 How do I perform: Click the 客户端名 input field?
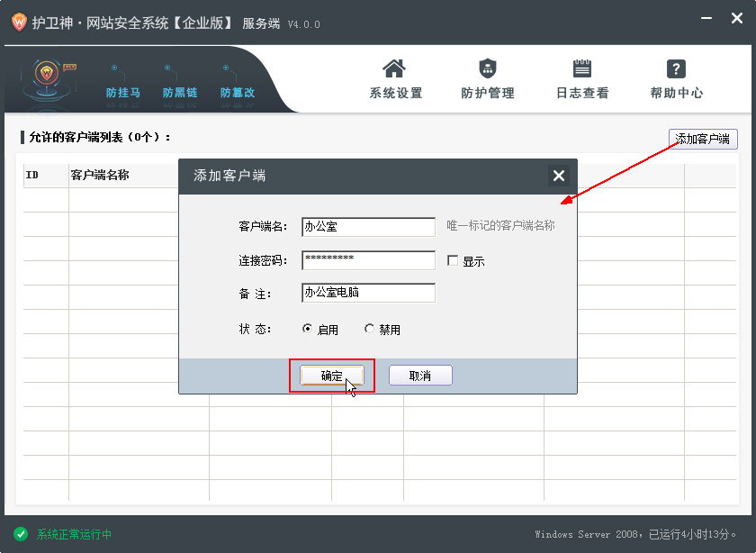(x=368, y=226)
